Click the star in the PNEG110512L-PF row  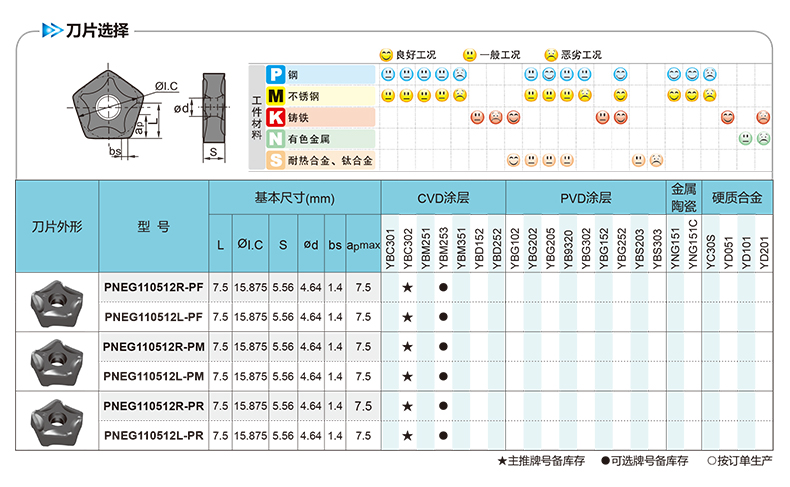[408, 317]
